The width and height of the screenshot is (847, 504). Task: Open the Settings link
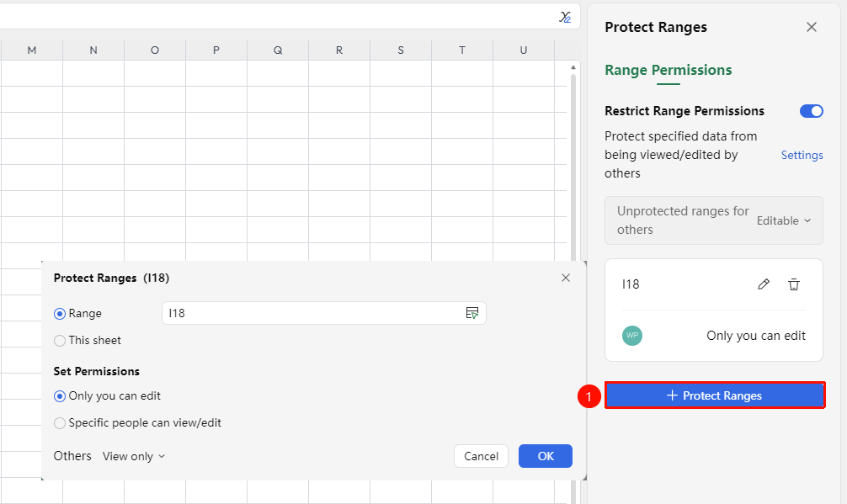(x=802, y=155)
